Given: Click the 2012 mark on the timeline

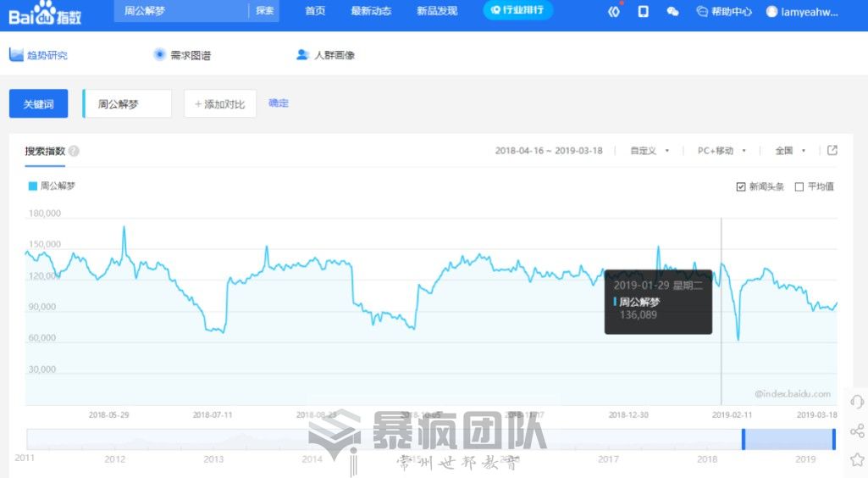Looking at the screenshot, I should click(114, 459).
